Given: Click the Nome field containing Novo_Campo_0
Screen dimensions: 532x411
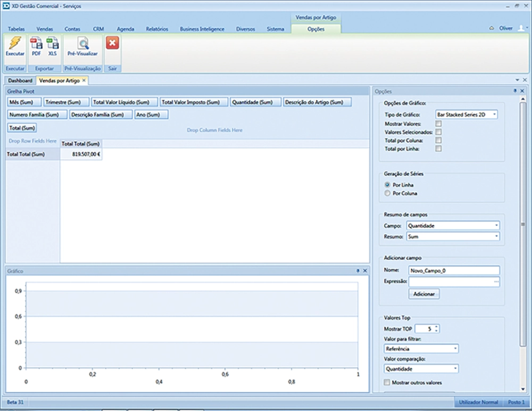Looking at the screenshot, I should [x=454, y=270].
